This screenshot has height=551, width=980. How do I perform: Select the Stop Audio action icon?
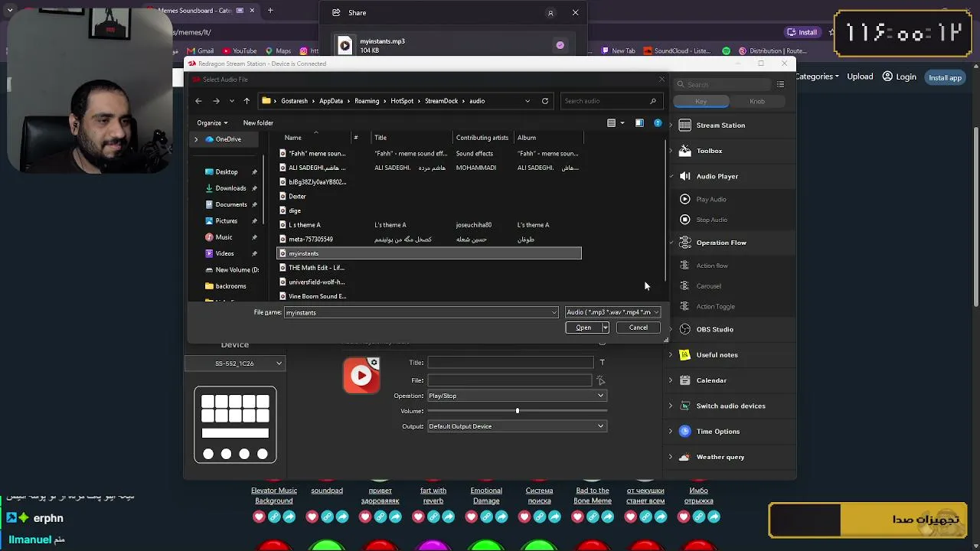coord(684,220)
